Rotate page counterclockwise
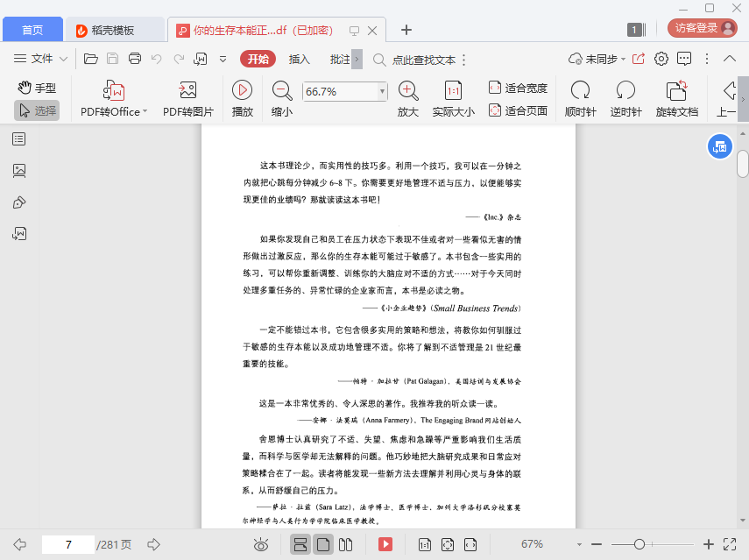 (625, 99)
